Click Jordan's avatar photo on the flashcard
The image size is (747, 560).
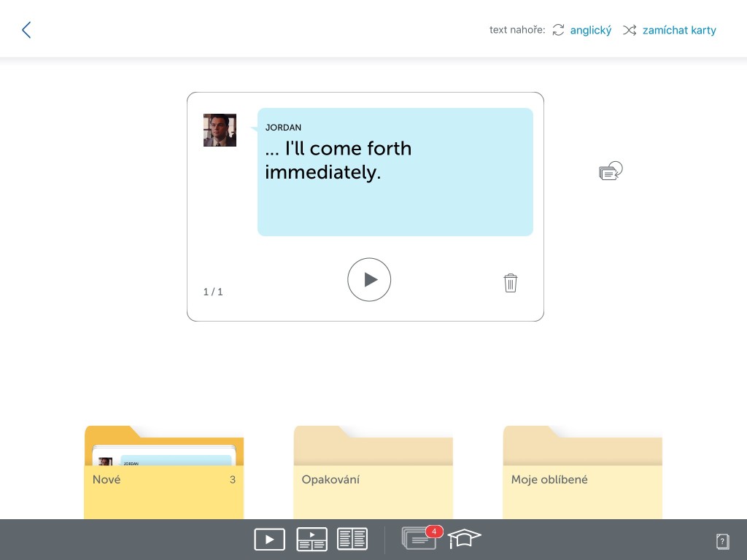(x=220, y=130)
